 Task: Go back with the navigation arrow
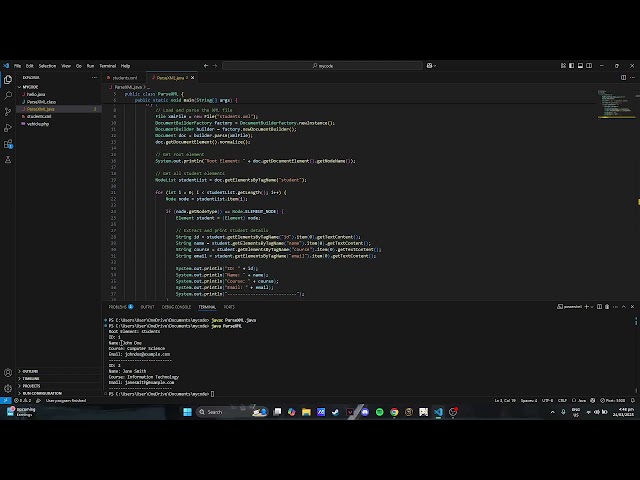pyautogui.click(x=206, y=66)
